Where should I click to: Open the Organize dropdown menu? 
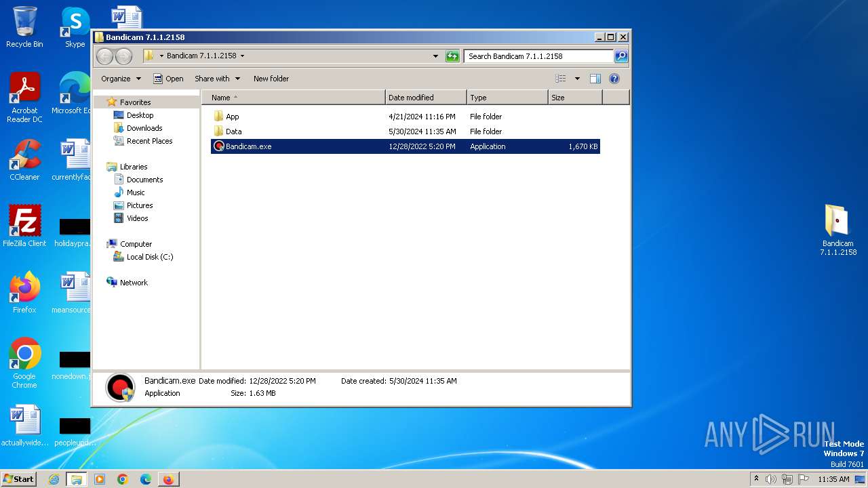point(121,79)
